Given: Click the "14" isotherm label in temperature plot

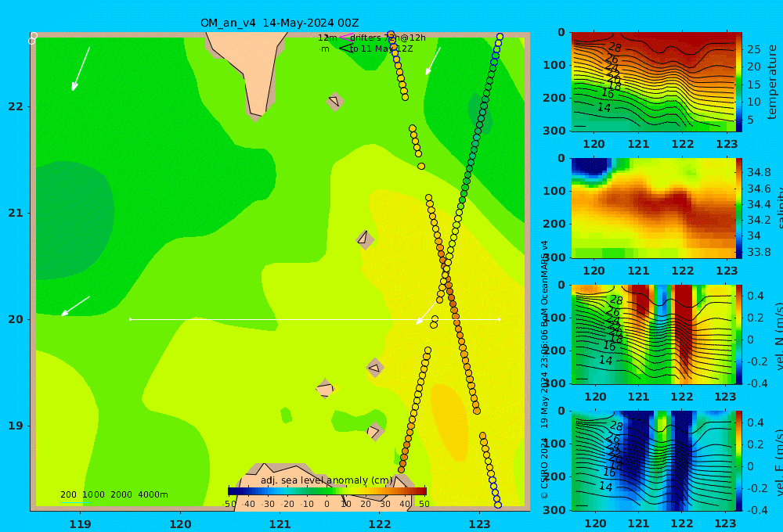Looking at the screenshot, I should [604, 107].
